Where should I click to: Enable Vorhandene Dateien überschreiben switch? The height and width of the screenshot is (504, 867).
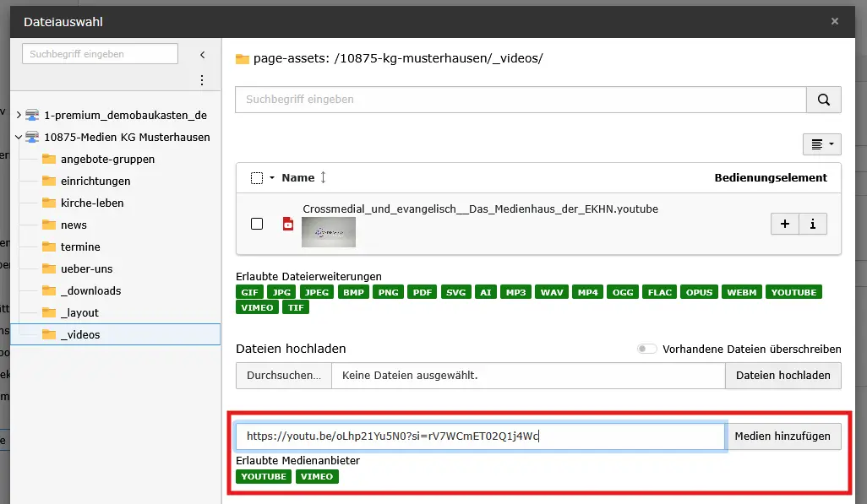pos(647,350)
